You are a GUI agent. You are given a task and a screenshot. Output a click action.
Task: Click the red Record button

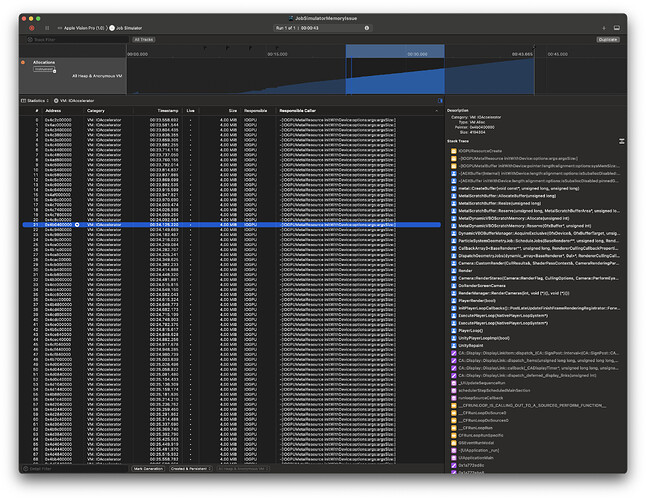pyautogui.click(x=32, y=28)
